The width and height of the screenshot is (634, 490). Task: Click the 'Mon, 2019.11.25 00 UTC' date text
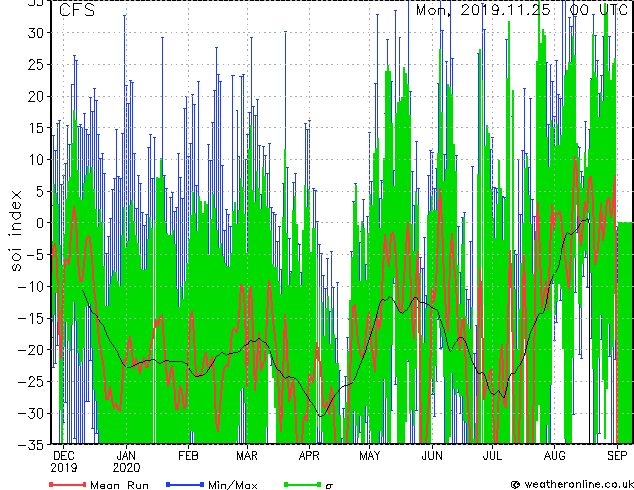pos(522,10)
